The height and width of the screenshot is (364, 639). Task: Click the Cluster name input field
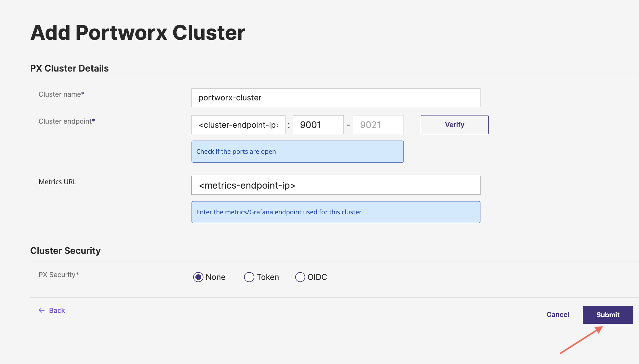click(336, 98)
